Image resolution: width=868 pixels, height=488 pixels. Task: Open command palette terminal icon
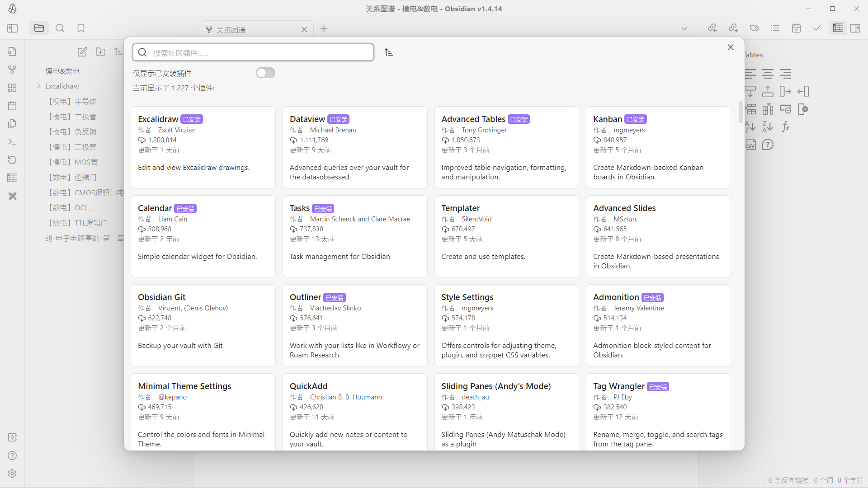[x=12, y=142]
